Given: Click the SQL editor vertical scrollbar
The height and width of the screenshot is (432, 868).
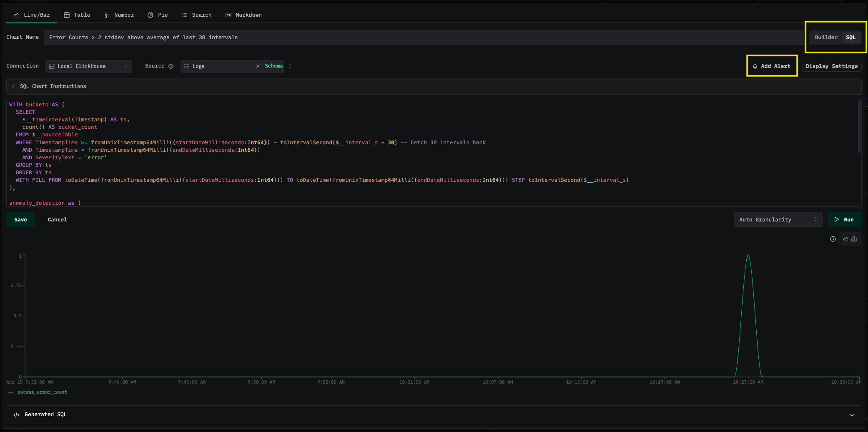Looking at the screenshot, I should pyautogui.click(x=859, y=127).
